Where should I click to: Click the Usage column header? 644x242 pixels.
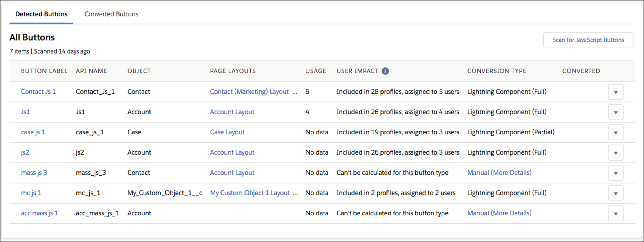point(315,71)
